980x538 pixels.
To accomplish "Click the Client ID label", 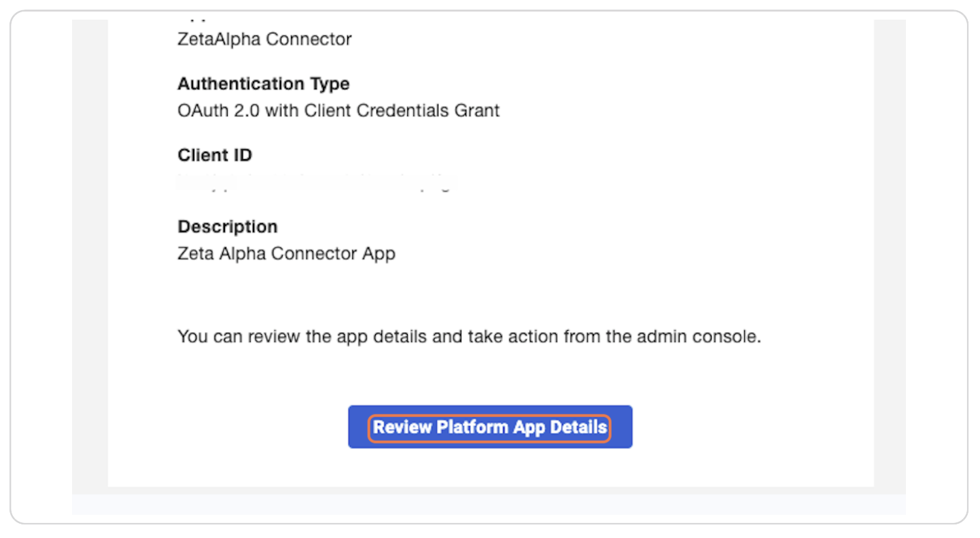I will pos(214,155).
